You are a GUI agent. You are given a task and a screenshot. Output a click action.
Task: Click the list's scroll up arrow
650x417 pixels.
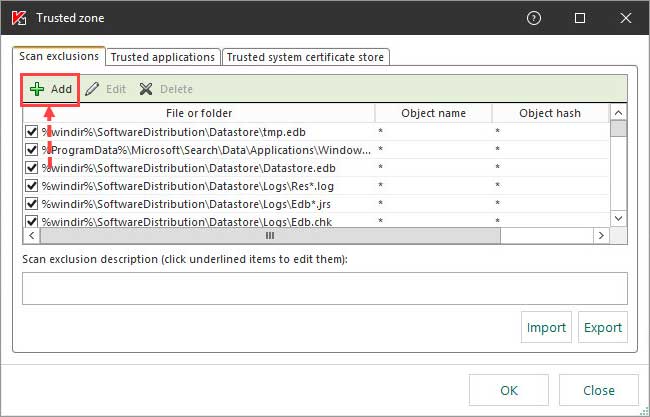click(x=618, y=113)
